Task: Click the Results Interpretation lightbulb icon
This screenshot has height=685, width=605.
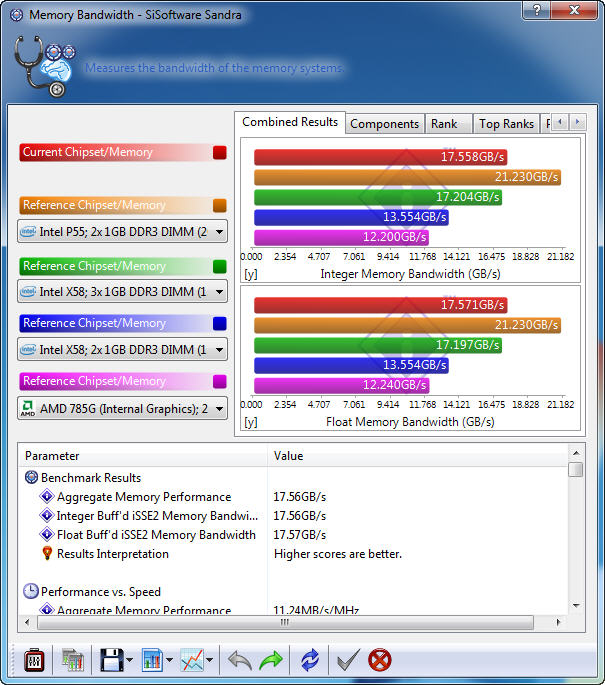Action: tap(47, 554)
